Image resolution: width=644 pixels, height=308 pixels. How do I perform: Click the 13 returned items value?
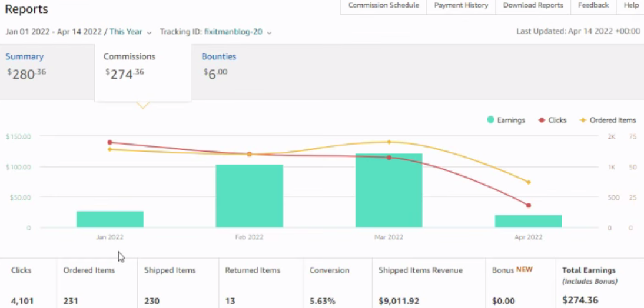(230, 300)
